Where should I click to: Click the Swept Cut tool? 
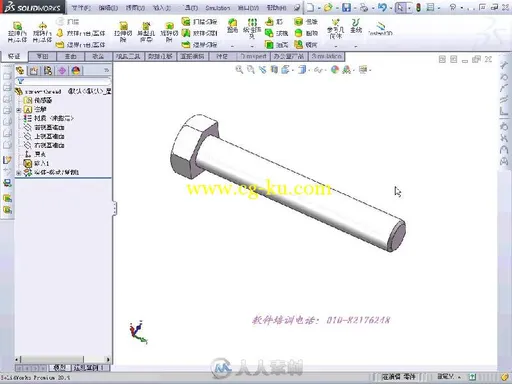(x=200, y=22)
